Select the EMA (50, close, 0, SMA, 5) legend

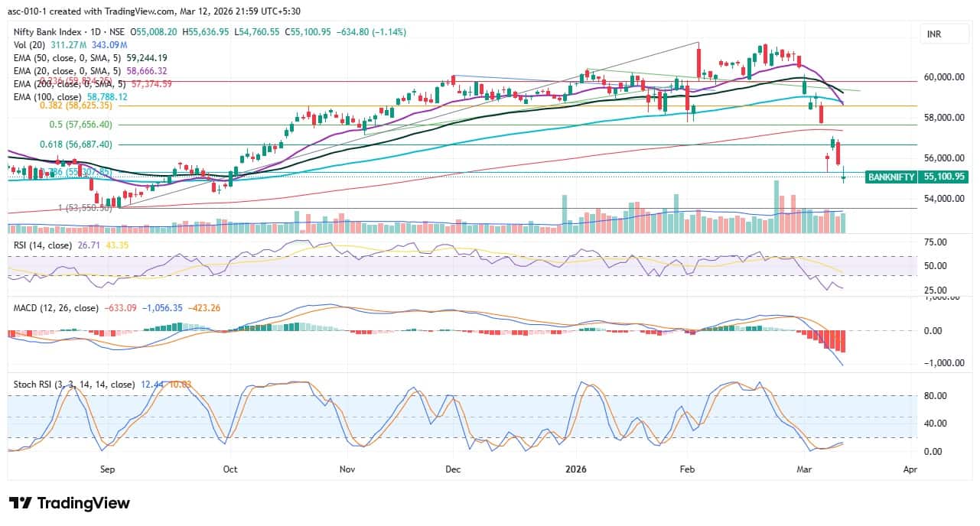(67, 58)
